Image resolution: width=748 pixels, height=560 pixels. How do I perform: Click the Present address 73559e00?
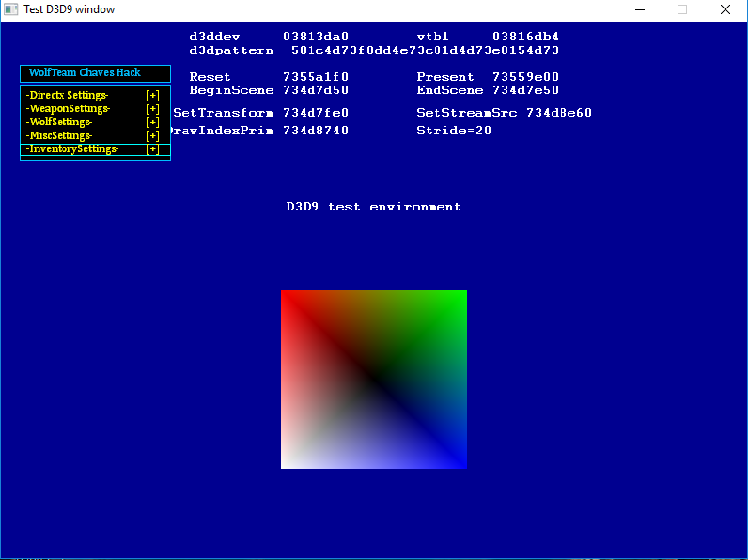click(x=525, y=77)
